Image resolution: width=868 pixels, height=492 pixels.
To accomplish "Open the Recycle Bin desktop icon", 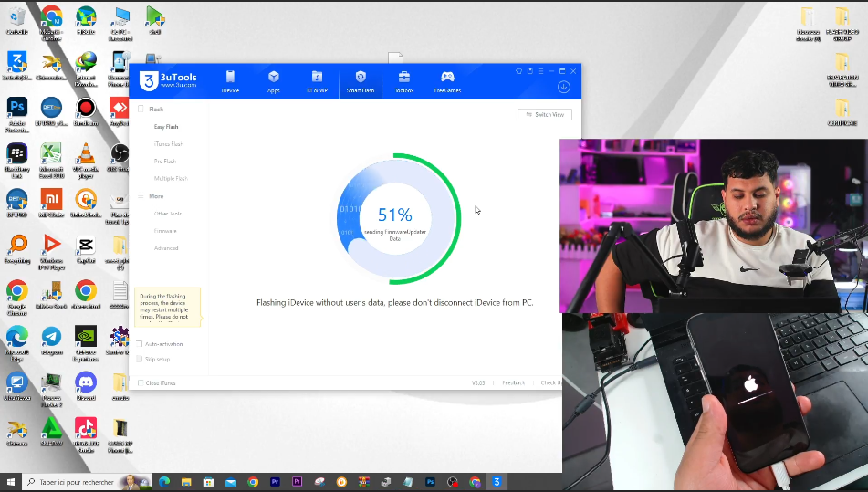I will pos(17,20).
